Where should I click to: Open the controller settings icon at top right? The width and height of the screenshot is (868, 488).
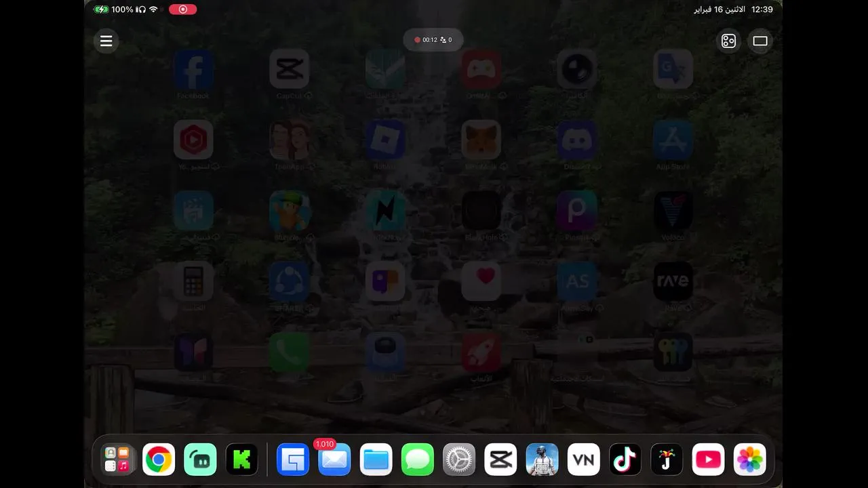[x=728, y=41]
